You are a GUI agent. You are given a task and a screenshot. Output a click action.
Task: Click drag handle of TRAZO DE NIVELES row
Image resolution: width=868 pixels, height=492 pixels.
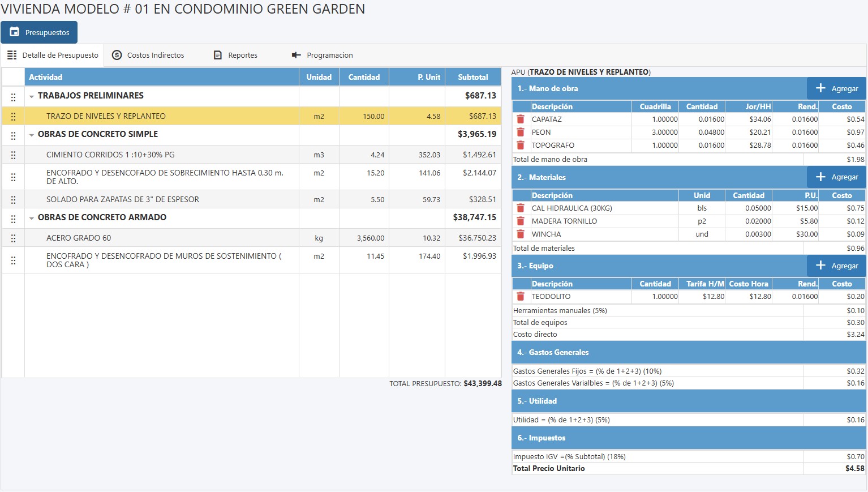14,117
